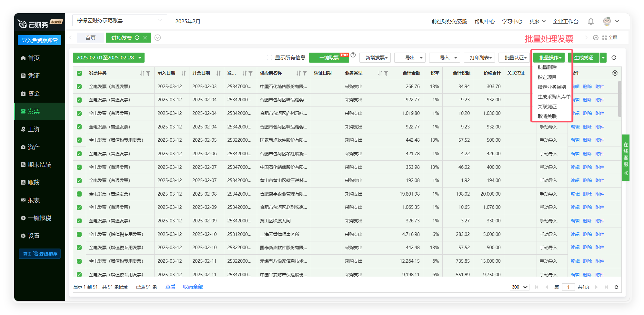The width and height of the screenshot is (644, 315).
Task: Click the 取消全部 link
Action: pyautogui.click(x=193, y=287)
